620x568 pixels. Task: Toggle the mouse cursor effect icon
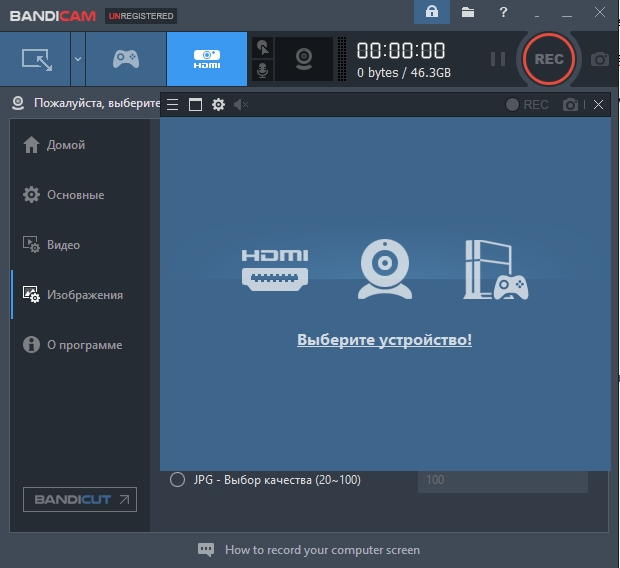point(263,48)
